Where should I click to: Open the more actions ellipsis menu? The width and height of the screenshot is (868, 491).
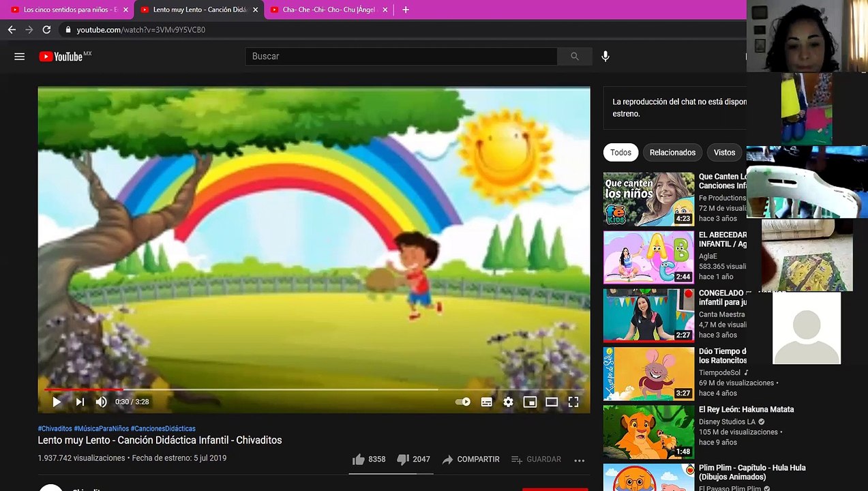(x=580, y=460)
